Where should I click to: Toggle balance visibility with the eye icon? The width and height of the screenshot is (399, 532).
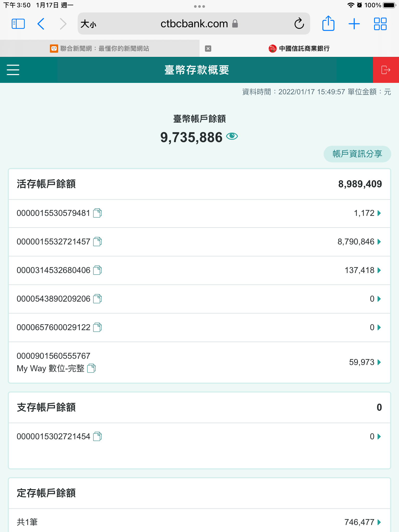tap(232, 136)
